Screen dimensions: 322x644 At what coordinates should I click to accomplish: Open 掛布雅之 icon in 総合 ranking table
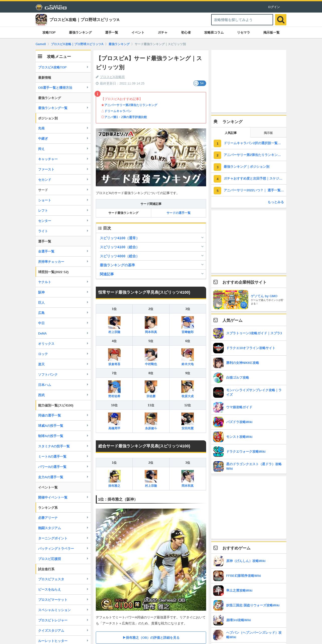(114, 476)
